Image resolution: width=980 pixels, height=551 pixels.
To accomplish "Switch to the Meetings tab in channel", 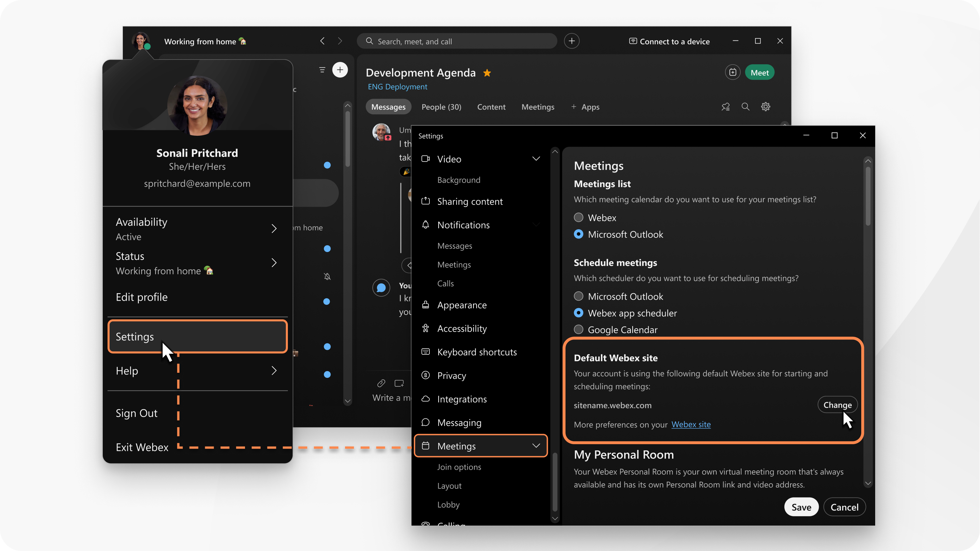I will (538, 106).
